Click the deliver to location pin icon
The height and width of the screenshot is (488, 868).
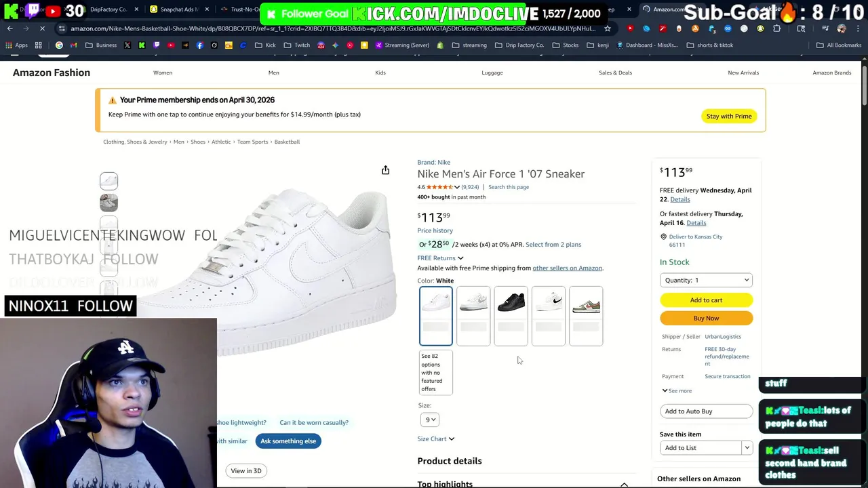663,237
